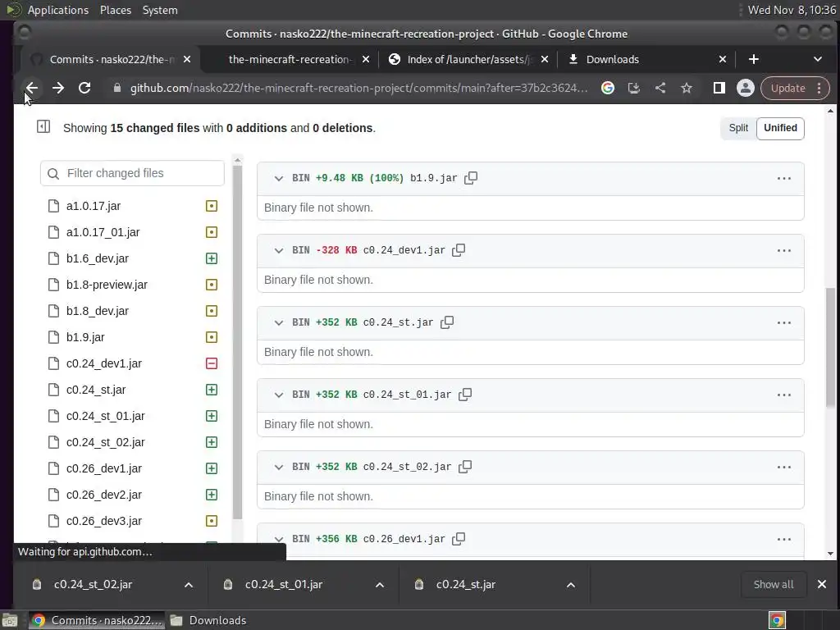840x630 pixels.
Task: Close the downloads bar
Action: coord(822,584)
